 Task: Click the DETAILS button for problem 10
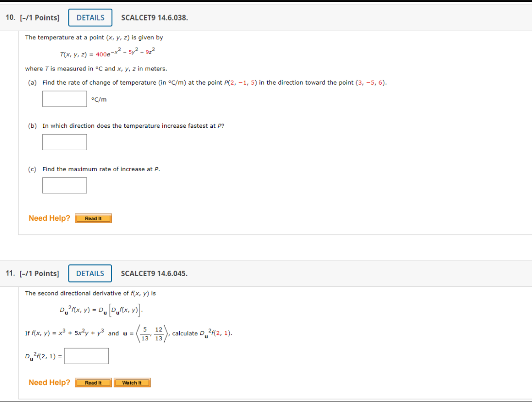[90, 17]
